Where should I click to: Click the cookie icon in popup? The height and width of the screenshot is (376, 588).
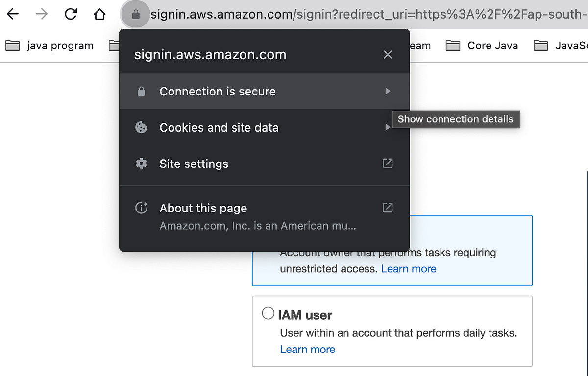pos(141,127)
